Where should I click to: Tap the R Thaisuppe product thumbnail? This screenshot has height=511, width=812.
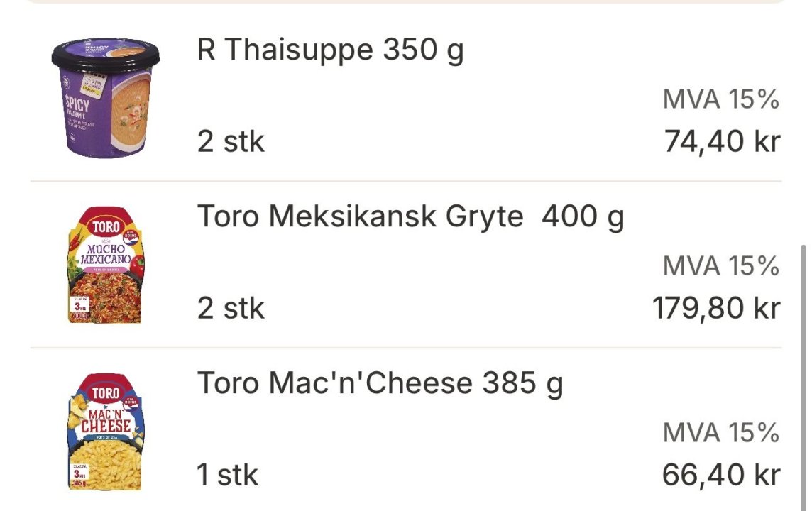click(105, 97)
